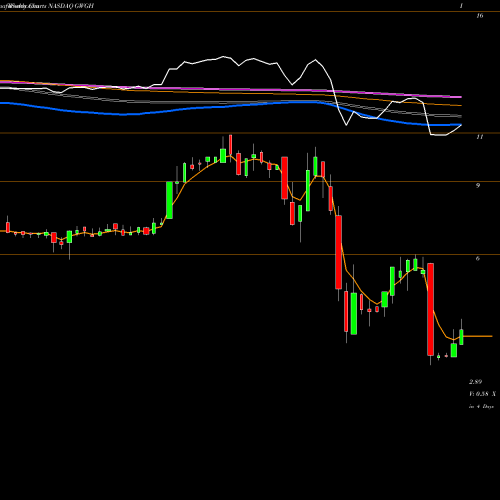Click the '2.89' last price value
This screenshot has height=500, width=500.
[475, 382]
